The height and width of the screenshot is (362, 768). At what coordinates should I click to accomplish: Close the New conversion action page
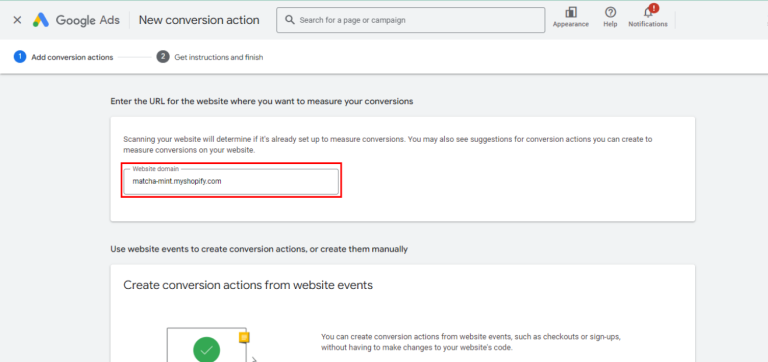pos(17,20)
